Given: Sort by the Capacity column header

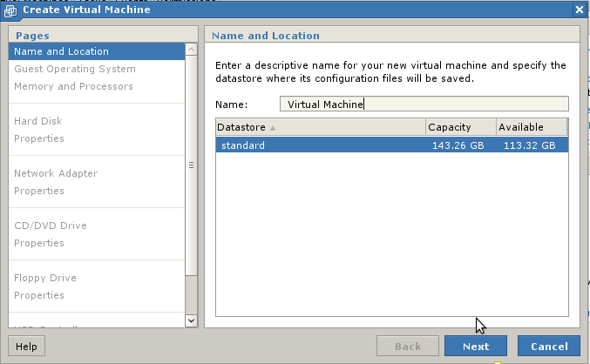Looking at the screenshot, I should 459,127.
